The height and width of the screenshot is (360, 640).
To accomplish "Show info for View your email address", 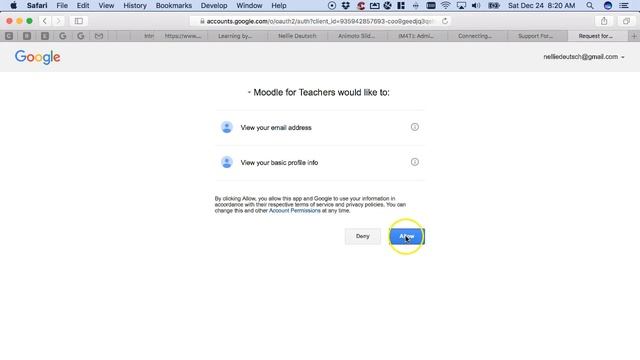I will (x=414, y=127).
